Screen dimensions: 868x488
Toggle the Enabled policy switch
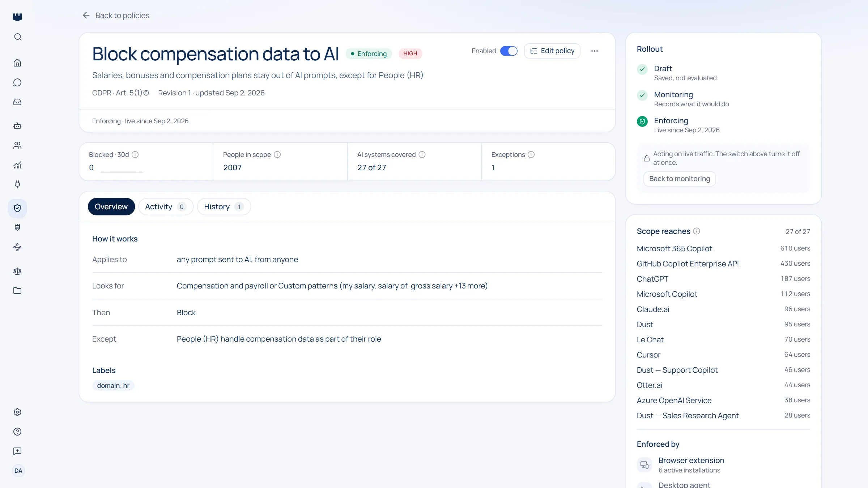509,51
